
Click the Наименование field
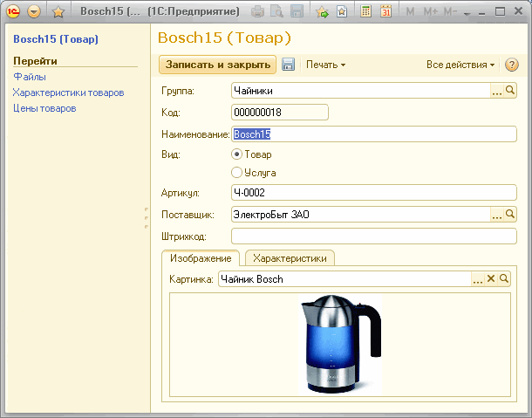[374, 134]
